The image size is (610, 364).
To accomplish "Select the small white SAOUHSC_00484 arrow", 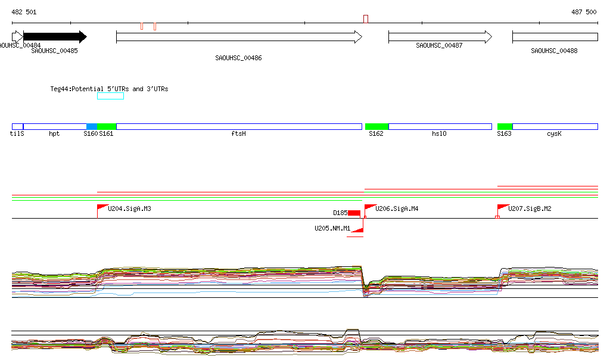I will coord(17,37).
